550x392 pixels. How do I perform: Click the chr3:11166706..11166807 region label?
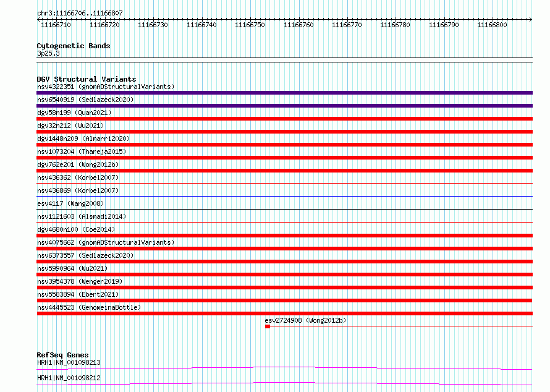pyautogui.click(x=80, y=13)
